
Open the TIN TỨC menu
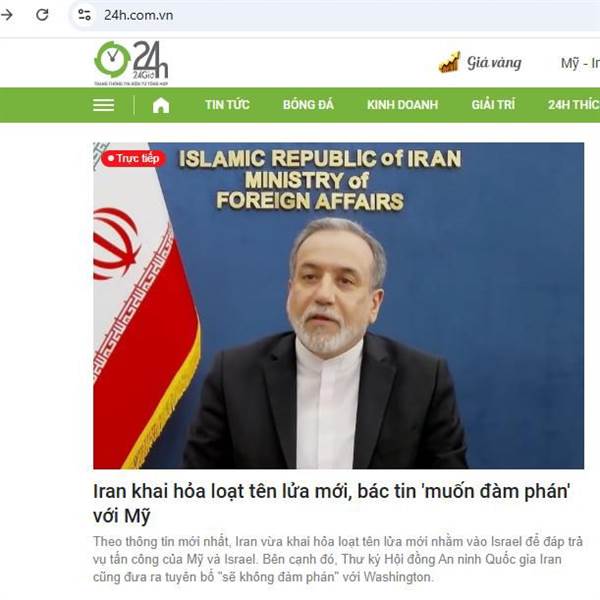(x=227, y=105)
